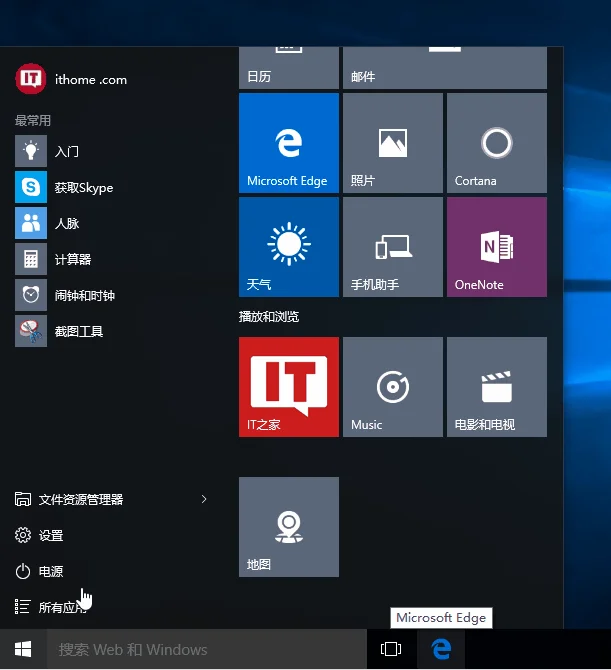Expand the 文件资源管理器 jump list arrow
The image size is (611, 670).
(x=204, y=499)
